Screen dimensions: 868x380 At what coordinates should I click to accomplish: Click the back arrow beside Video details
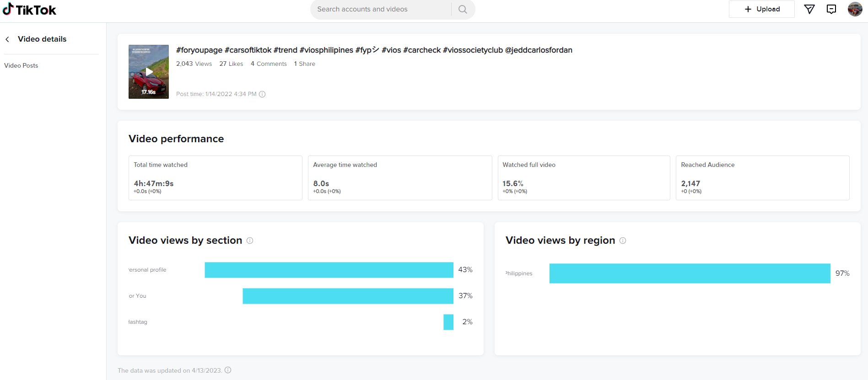click(7, 39)
